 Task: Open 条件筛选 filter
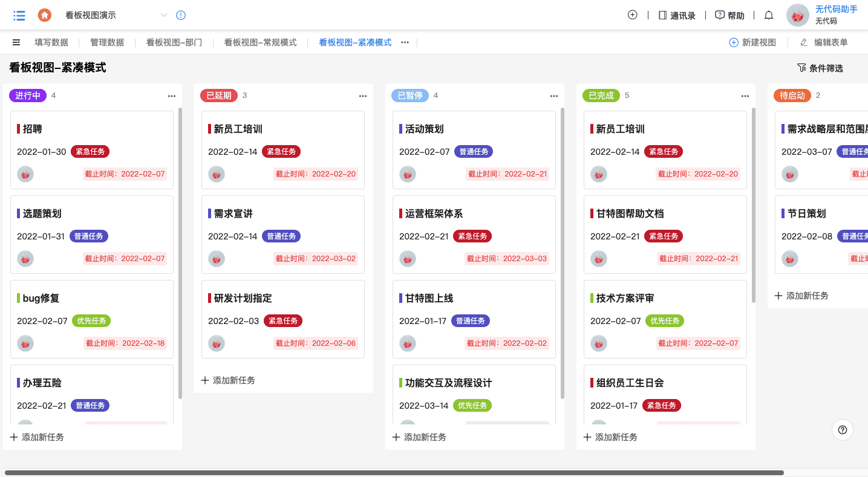point(820,68)
